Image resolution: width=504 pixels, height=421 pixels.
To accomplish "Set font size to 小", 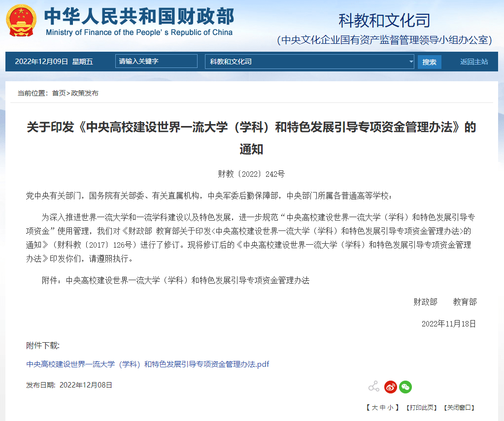I will pos(390,408).
